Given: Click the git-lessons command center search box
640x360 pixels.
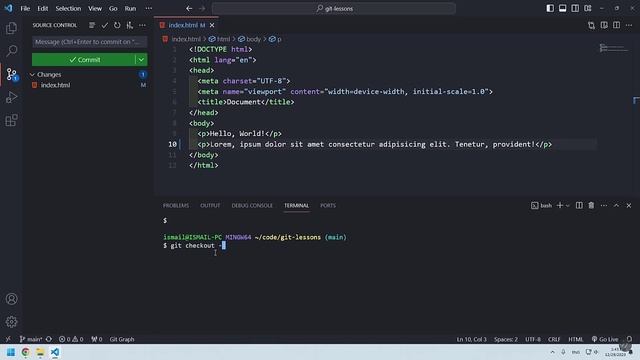Looking at the screenshot, I should tap(334, 9).
